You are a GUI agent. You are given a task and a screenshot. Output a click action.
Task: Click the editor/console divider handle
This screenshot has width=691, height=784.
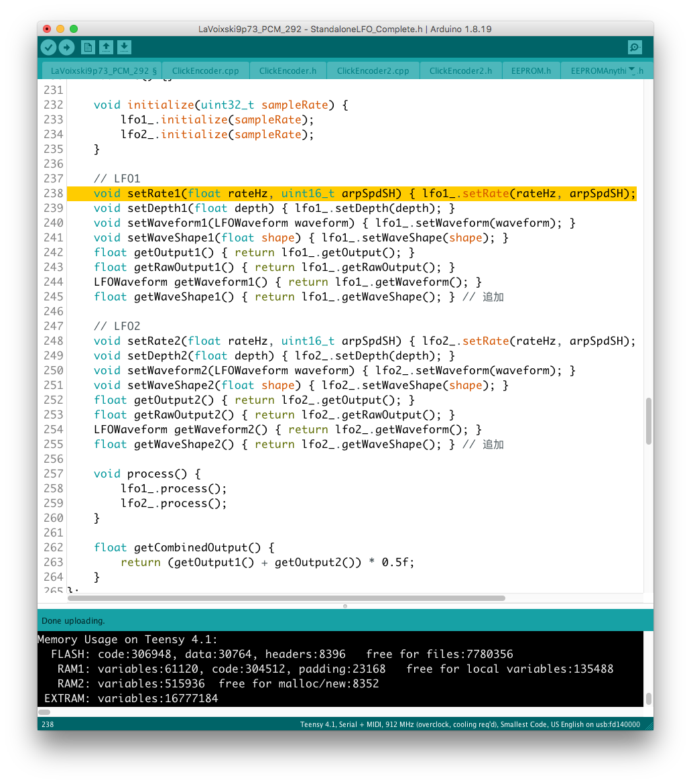pos(345,606)
